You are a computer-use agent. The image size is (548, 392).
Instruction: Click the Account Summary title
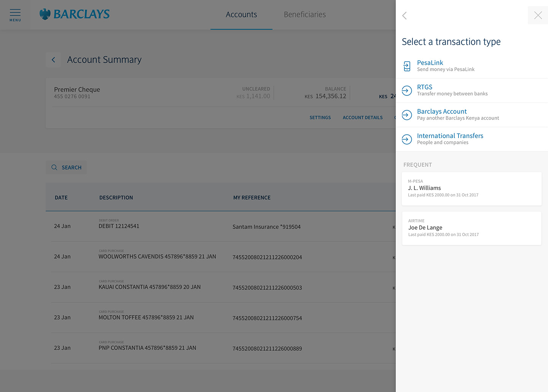(104, 60)
